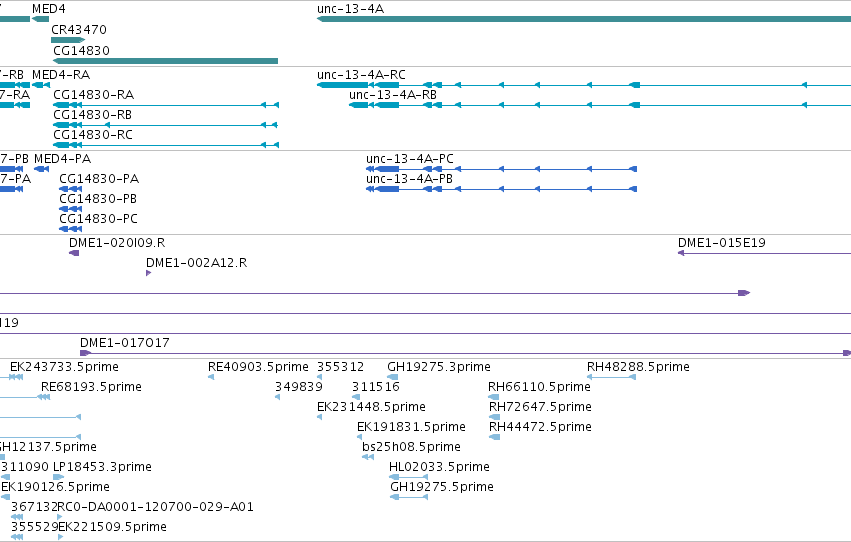The height and width of the screenshot is (542, 851).
Task: Select the CG14830-PC protein label
Action: (x=98, y=219)
